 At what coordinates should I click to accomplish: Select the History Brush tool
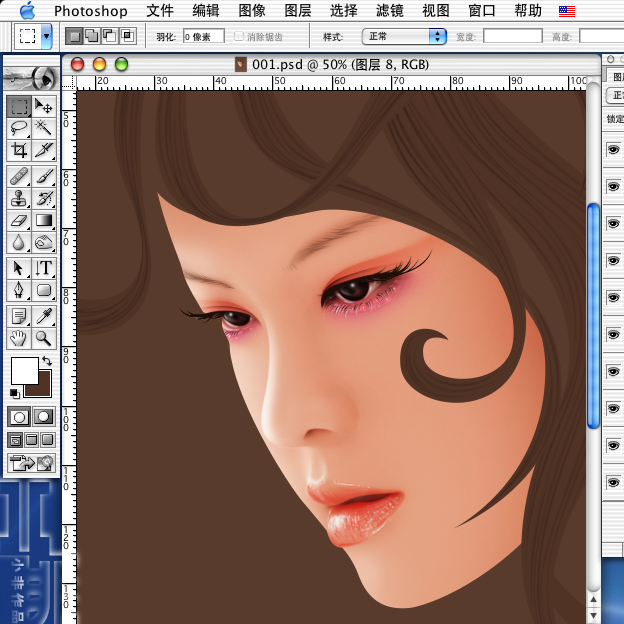[43, 198]
